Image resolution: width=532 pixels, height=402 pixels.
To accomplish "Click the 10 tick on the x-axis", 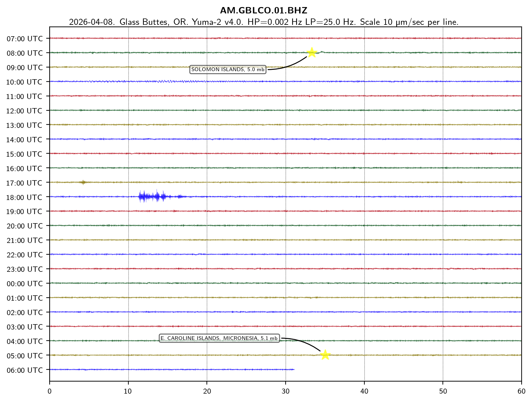I will click(x=128, y=391).
